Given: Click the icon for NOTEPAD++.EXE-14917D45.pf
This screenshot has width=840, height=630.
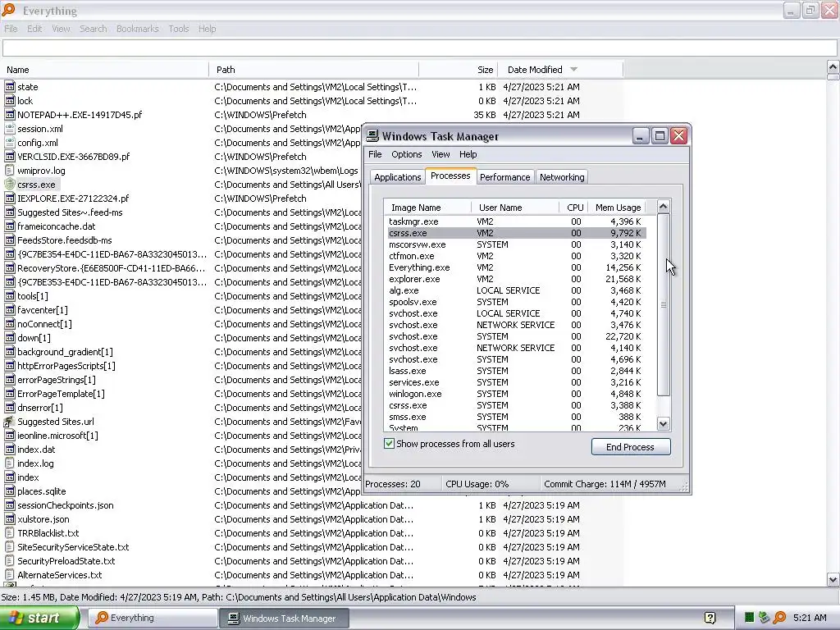Looking at the screenshot, I should click(x=10, y=115).
